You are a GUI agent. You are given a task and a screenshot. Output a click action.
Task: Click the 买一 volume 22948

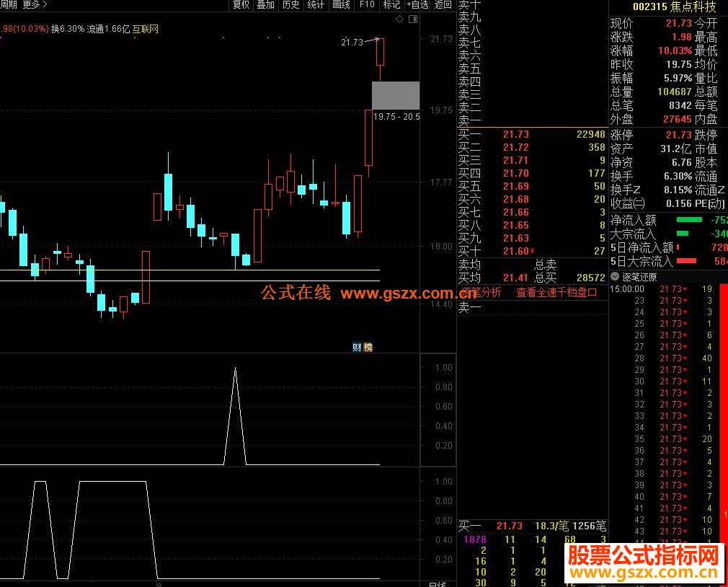pos(590,134)
